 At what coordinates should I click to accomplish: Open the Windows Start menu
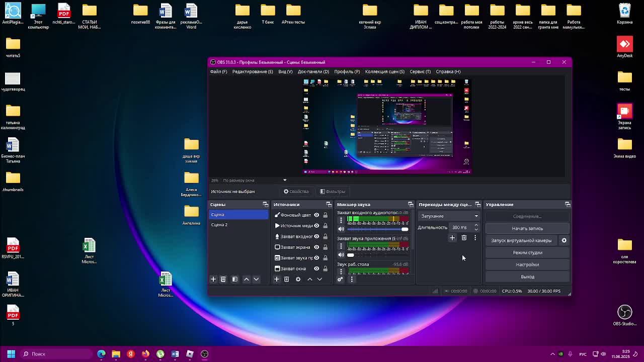(11, 354)
